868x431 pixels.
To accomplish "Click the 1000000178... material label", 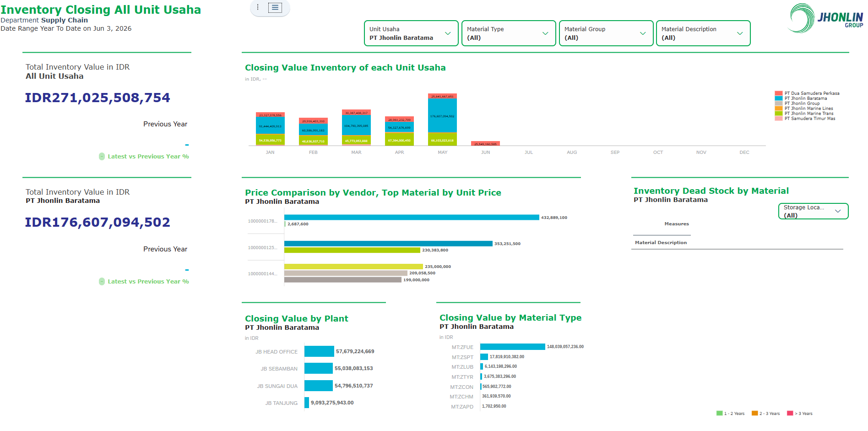I will pos(263,221).
